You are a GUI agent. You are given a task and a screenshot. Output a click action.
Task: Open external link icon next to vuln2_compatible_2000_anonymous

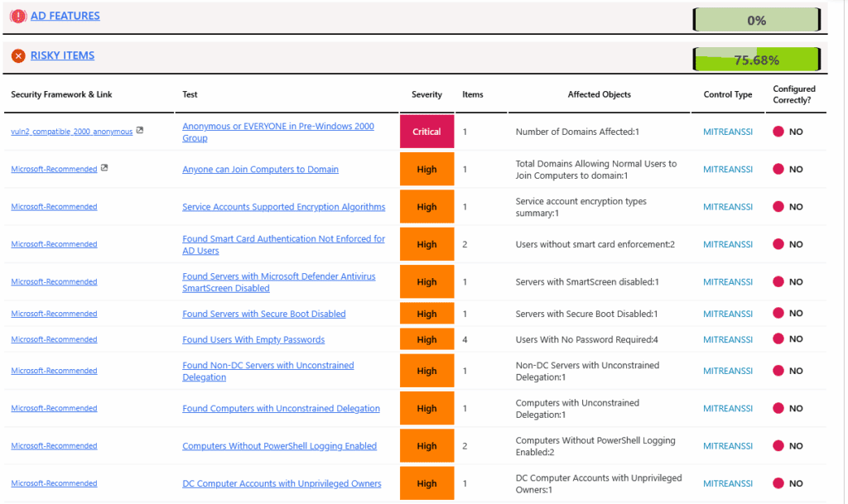click(139, 131)
